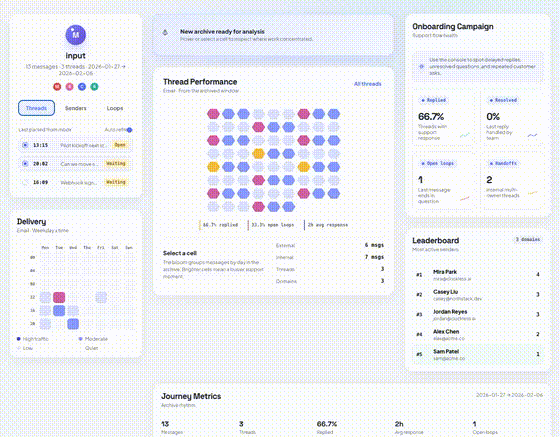Click the Open badge on the 13:15 thread
Image resolution: width=560 pixels, height=437 pixels.
120,145
